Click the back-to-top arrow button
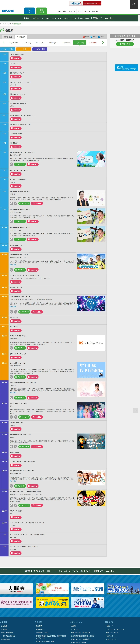 tap(135, 411)
